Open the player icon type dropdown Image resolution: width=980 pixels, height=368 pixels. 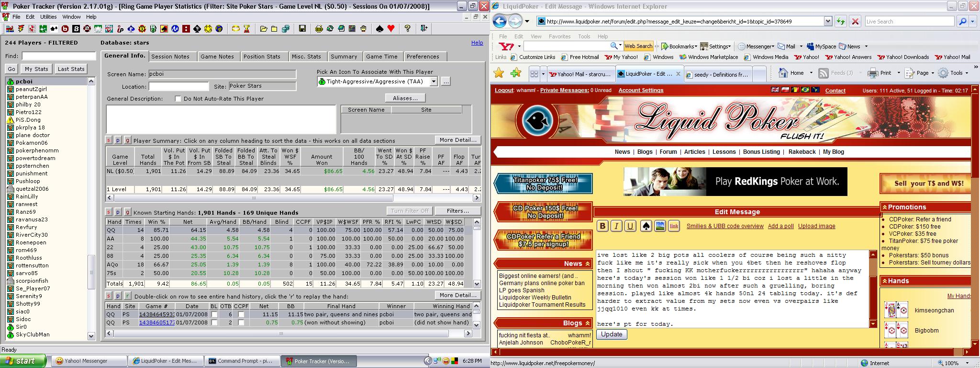coord(434,81)
